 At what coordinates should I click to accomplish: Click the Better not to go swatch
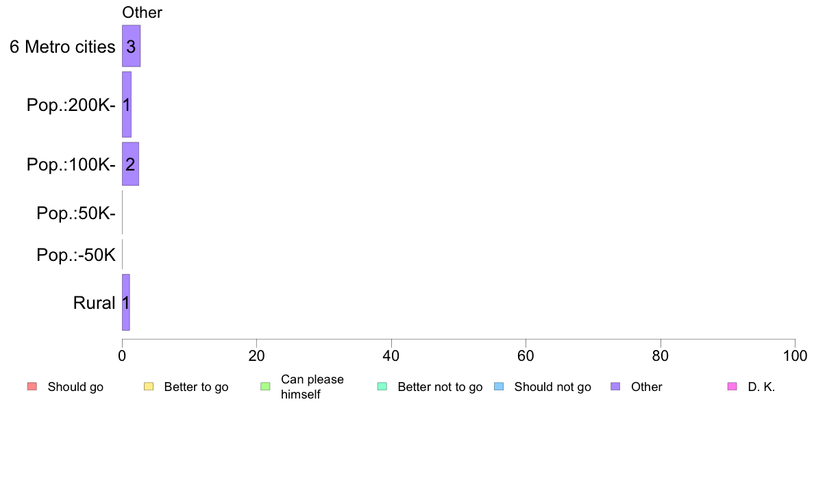(382, 387)
